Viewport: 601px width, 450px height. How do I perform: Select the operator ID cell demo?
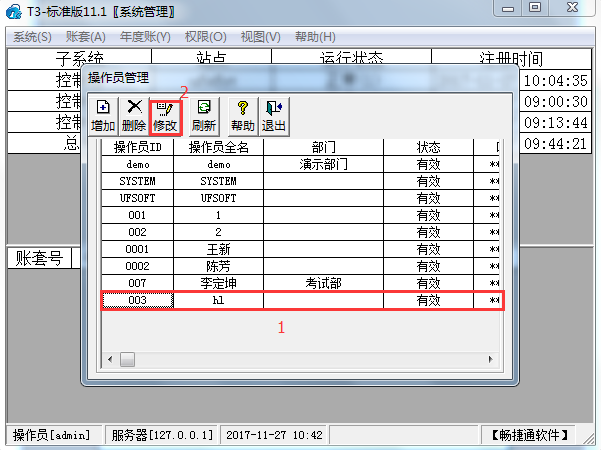(x=138, y=164)
